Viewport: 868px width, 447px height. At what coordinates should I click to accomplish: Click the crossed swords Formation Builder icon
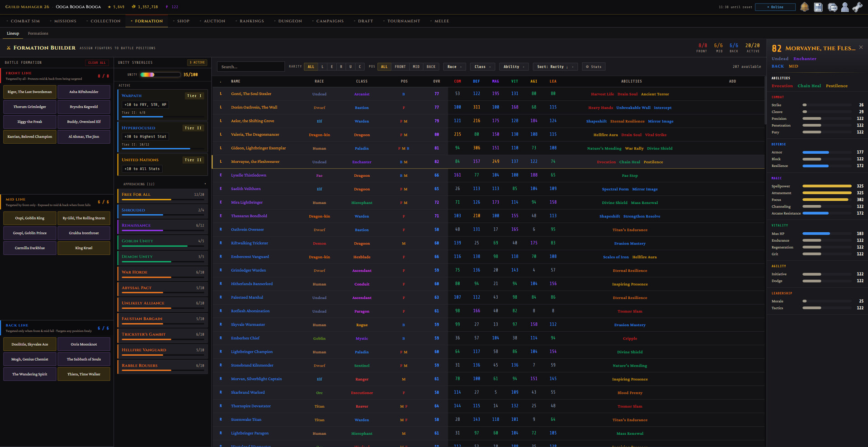[x=9, y=48]
